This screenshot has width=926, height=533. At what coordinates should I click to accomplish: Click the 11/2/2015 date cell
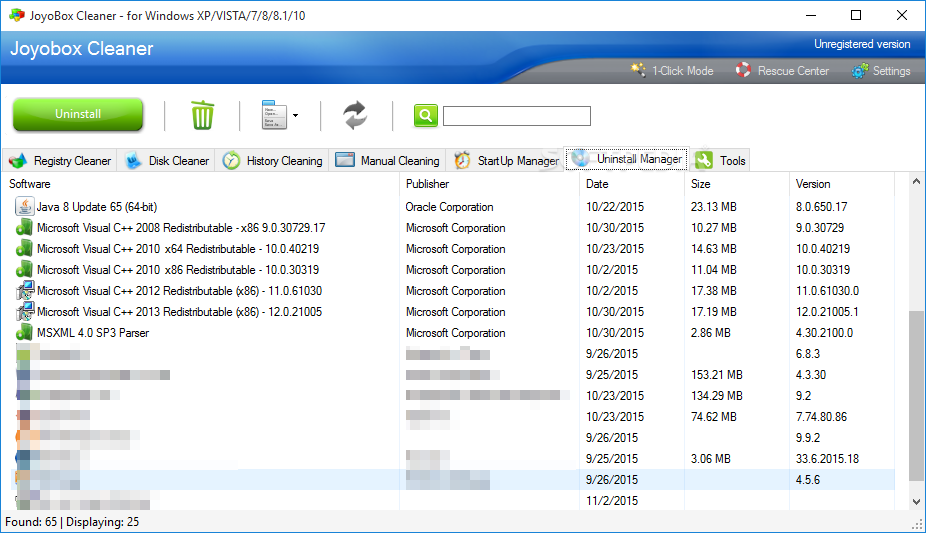pyautogui.click(x=612, y=501)
